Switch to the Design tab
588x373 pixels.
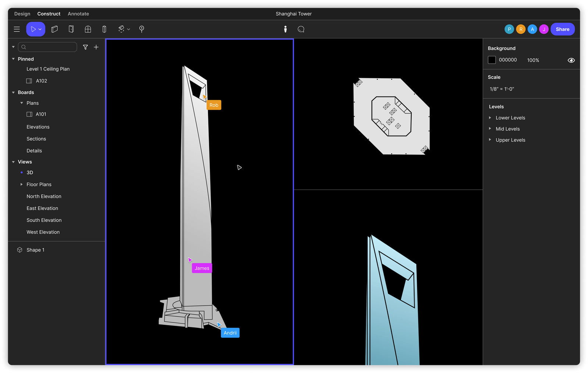click(22, 14)
